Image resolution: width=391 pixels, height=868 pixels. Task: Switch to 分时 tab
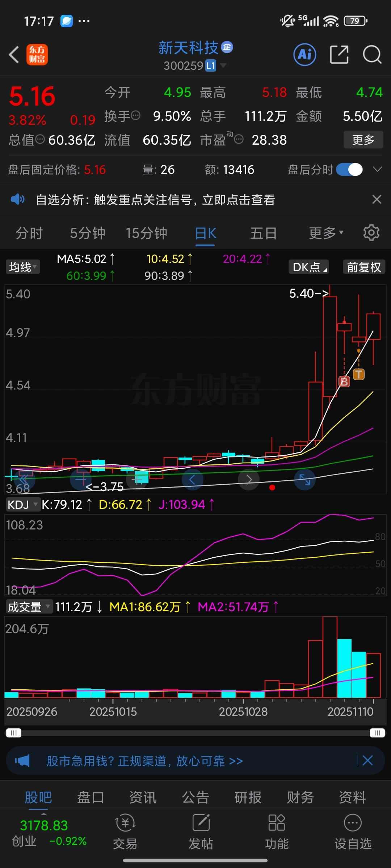pyautogui.click(x=29, y=233)
